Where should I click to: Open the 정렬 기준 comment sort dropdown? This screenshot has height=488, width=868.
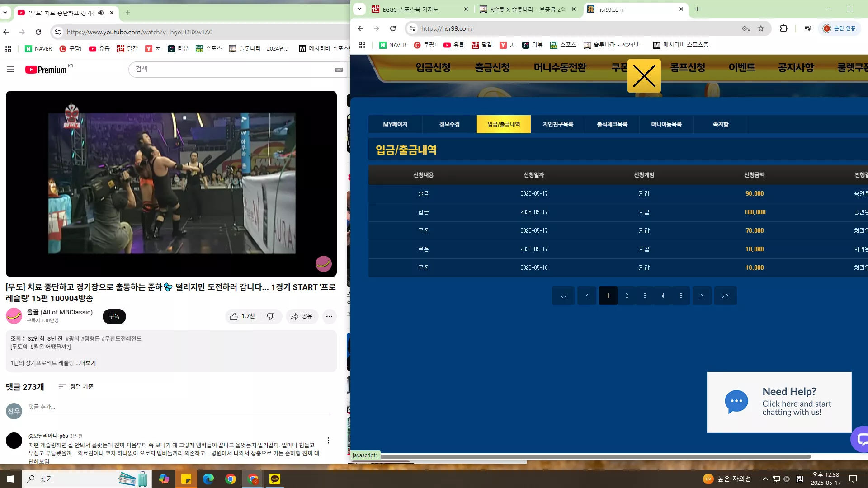pos(76,386)
